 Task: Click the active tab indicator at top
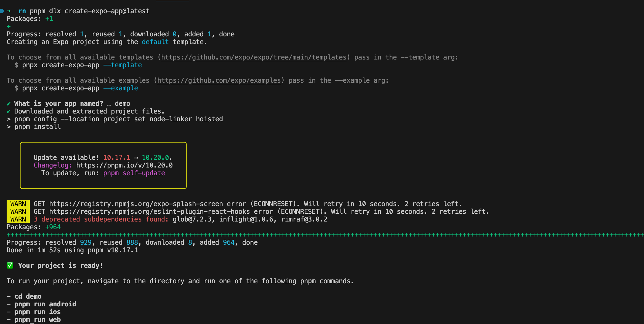[172, 1]
